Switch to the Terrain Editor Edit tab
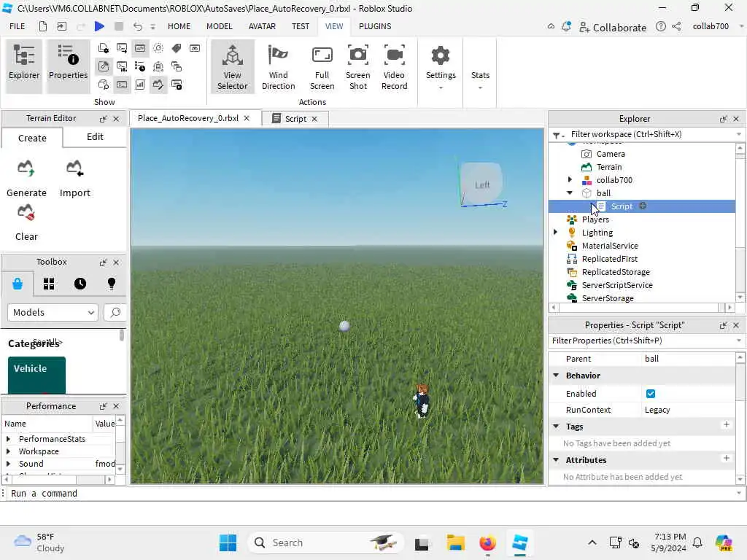 tap(95, 137)
